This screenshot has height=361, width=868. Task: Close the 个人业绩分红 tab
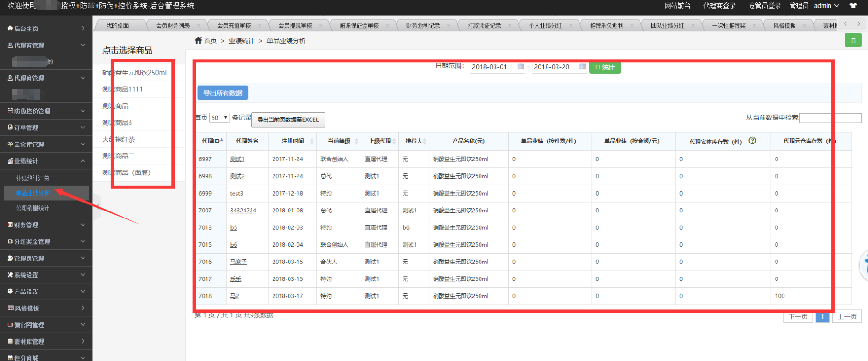(571, 26)
